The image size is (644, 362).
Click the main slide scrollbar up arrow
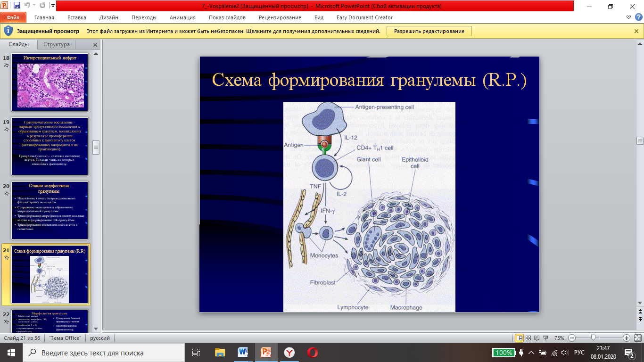(640, 44)
